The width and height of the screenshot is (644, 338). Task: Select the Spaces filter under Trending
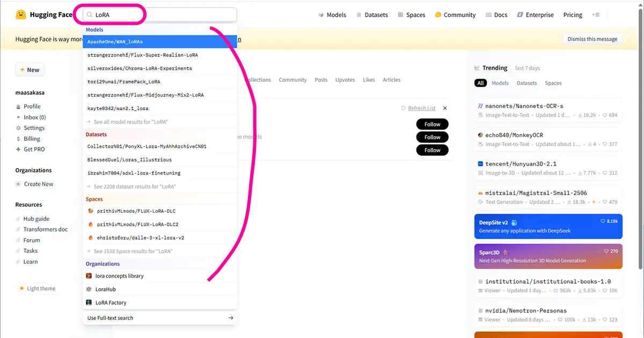tap(553, 83)
